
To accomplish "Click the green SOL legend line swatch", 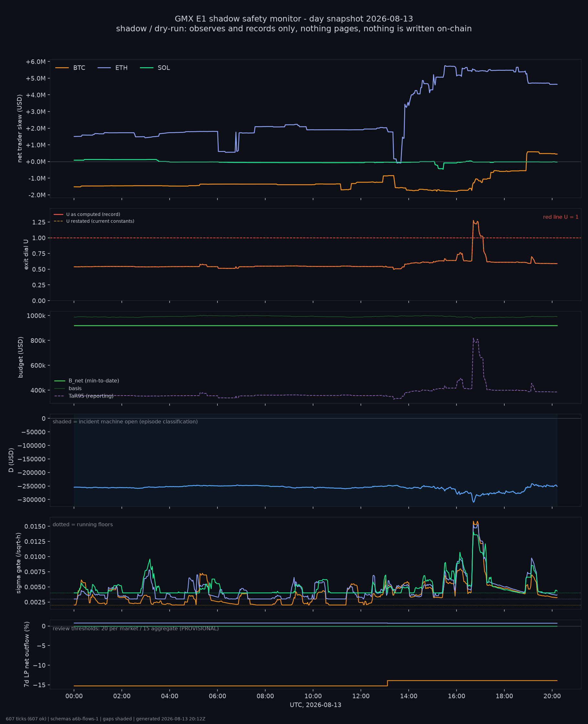I will (146, 68).
